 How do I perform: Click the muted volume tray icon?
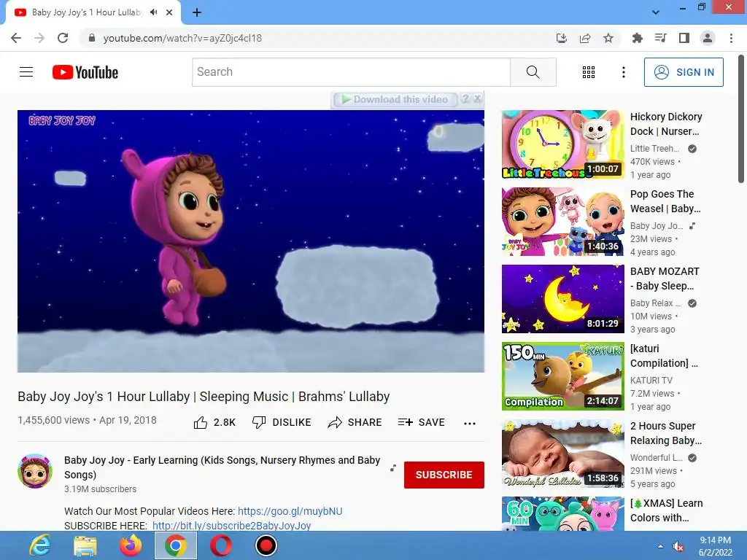tap(679, 546)
